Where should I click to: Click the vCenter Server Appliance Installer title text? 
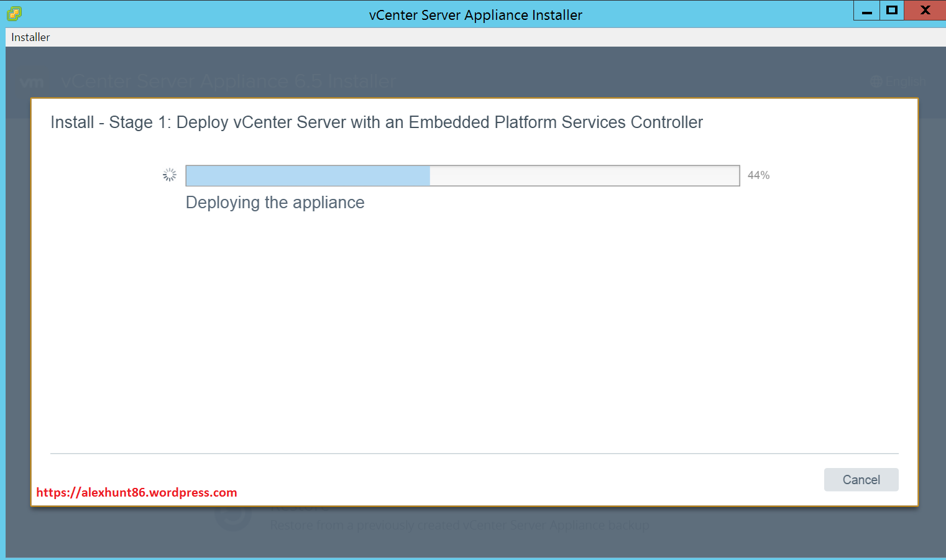pyautogui.click(x=476, y=15)
